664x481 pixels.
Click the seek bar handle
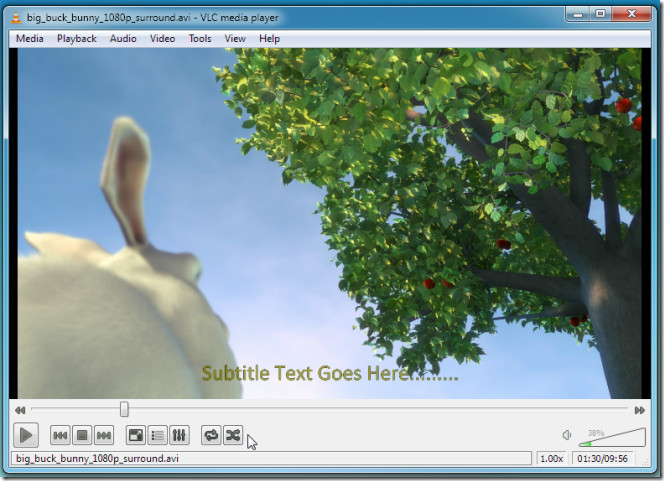(124, 409)
